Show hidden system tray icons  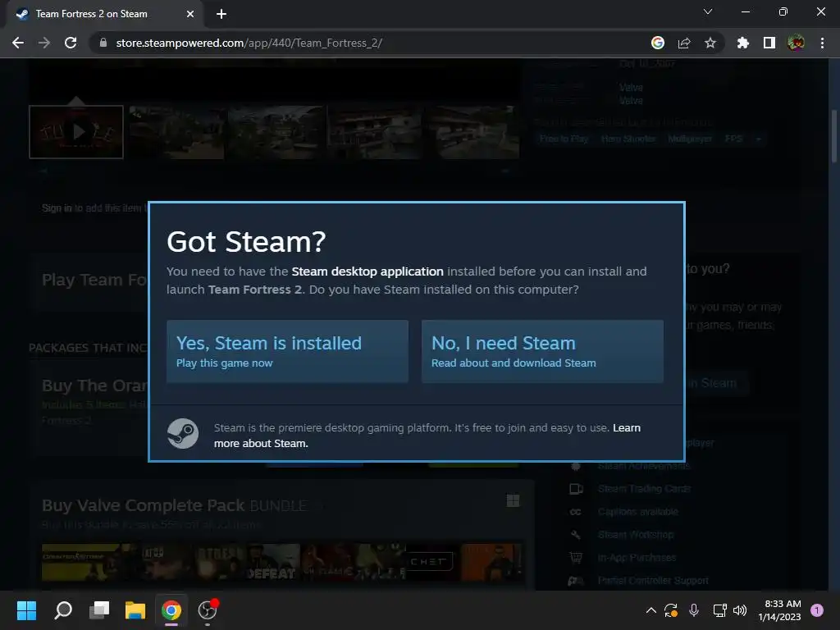click(651, 610)
